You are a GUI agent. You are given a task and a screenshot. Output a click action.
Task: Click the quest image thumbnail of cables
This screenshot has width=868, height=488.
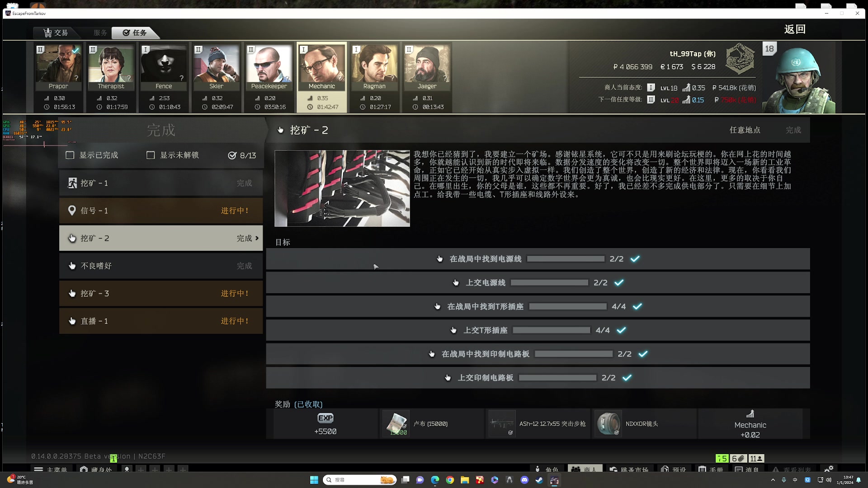pos(342,188)
